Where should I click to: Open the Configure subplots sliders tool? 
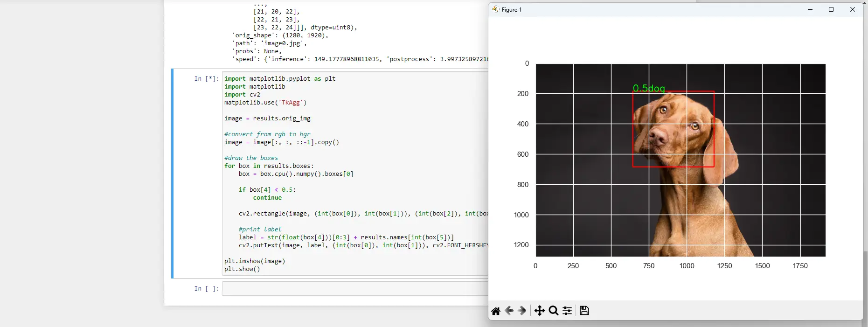[x=567, y=311]
